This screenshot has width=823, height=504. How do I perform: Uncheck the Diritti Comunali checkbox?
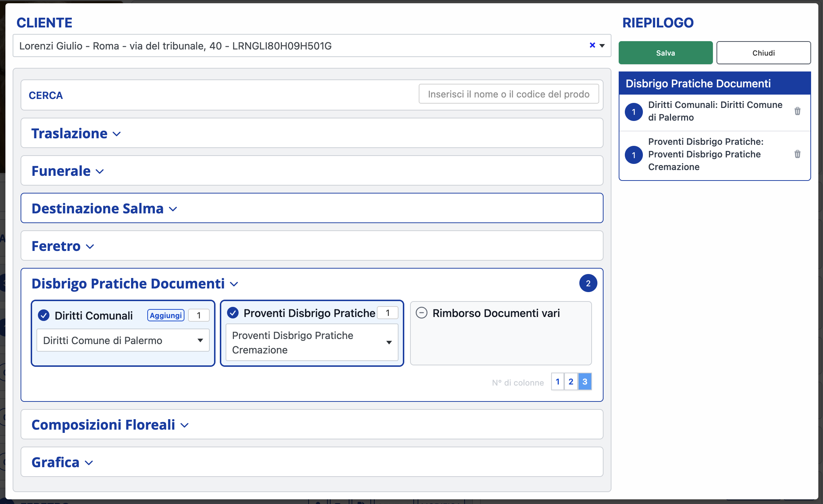44,315
